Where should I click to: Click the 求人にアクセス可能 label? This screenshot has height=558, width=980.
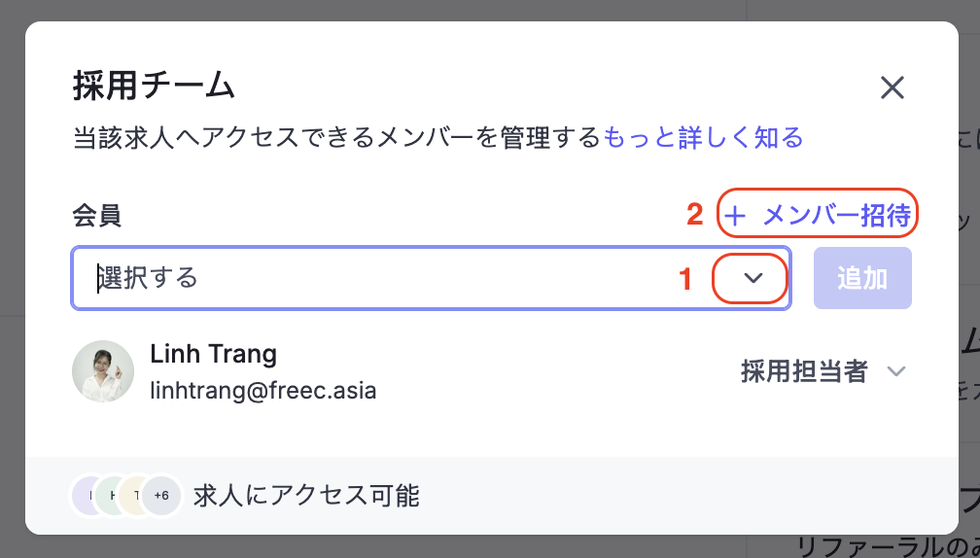click(306, 496)
